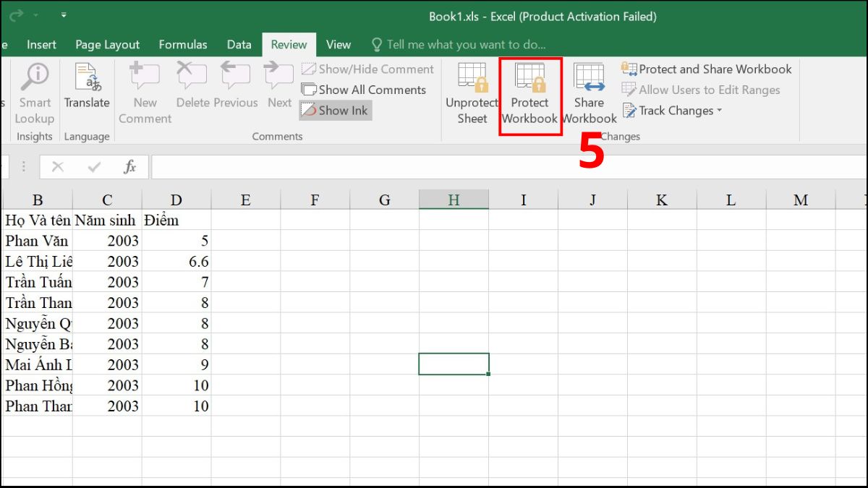Open the Track Changes dropdown
Screen dimensions: 868x488
pos(671,110)
